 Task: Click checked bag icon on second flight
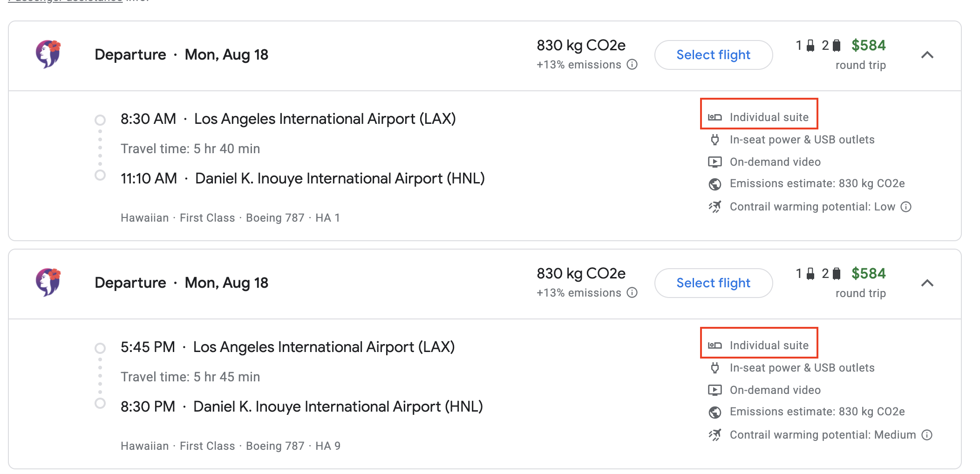pos(837,274)
